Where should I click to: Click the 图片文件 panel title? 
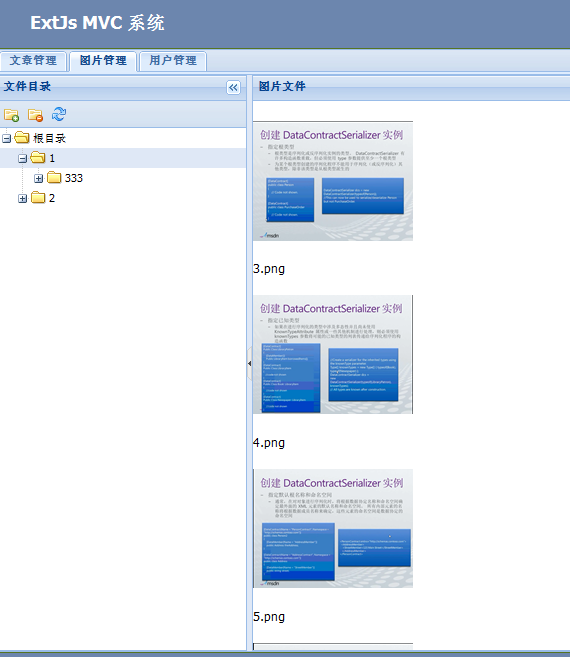(x=282, y=86)
